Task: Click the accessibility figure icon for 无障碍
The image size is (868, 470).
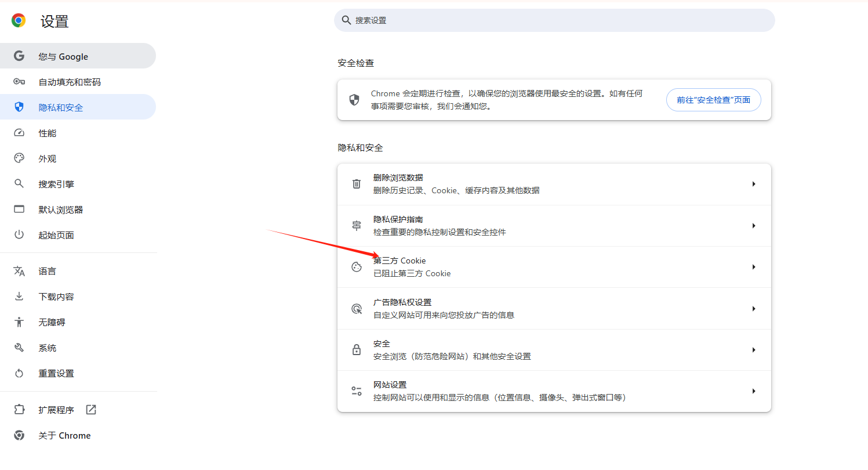Action: [19, 322]
